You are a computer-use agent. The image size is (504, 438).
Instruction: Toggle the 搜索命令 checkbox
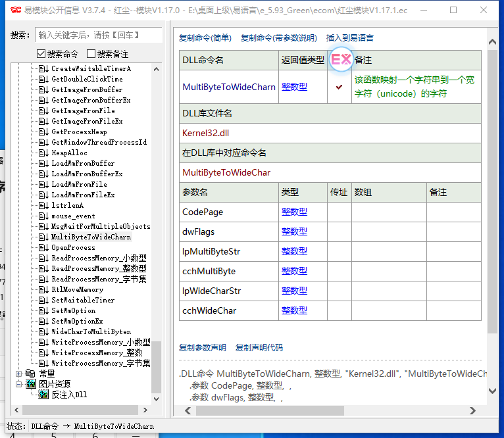pyautogui.click(x=41, y=54)
